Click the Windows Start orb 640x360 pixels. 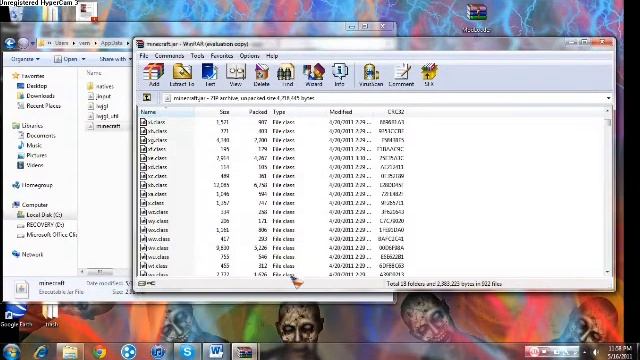(11, 351)
